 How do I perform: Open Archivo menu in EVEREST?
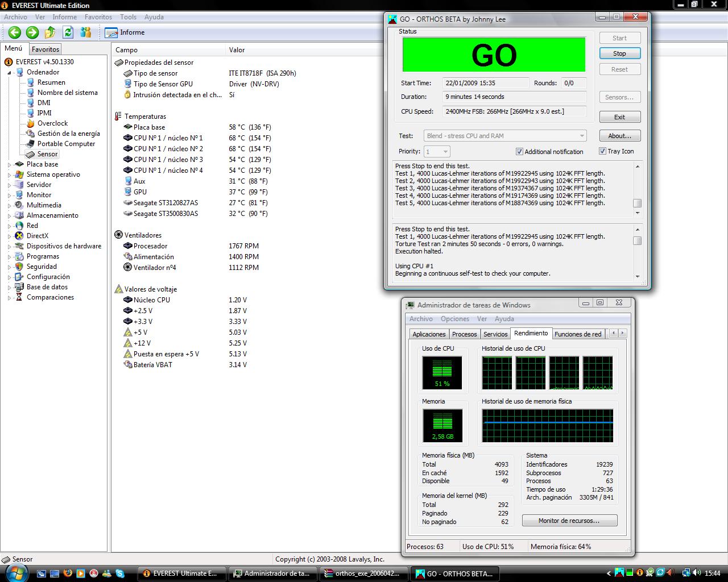coord(16,17)
